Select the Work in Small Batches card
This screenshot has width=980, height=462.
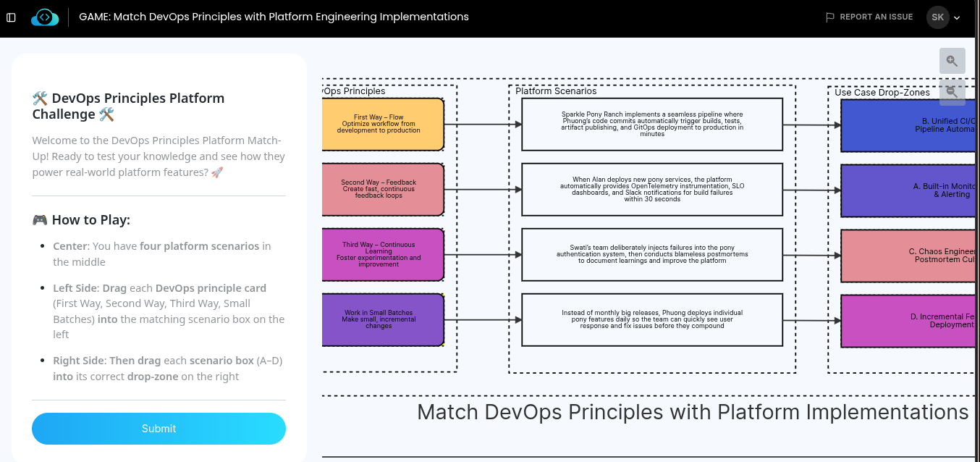tap(383, 320)
